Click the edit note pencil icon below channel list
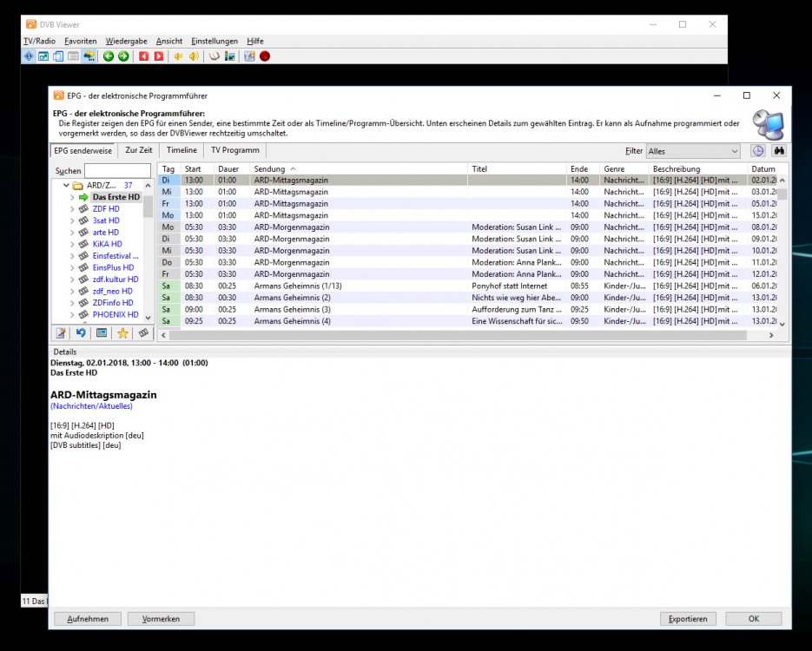This screenshot has width=812, height=651. pyautogui.click(x=61, y=333)
